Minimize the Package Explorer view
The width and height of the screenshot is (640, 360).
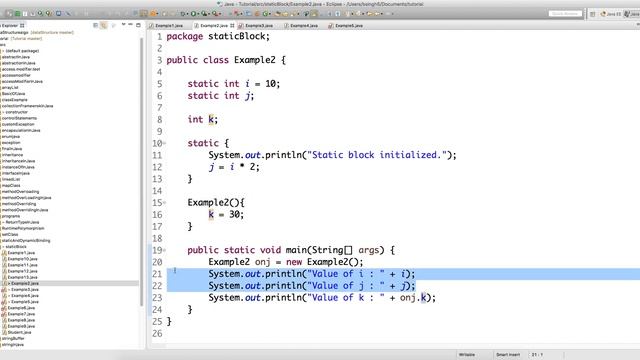pyautogui.click(x=131, y=25)
